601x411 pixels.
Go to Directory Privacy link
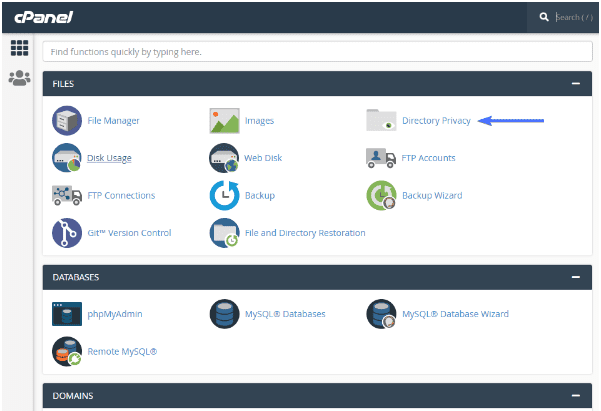436,121
